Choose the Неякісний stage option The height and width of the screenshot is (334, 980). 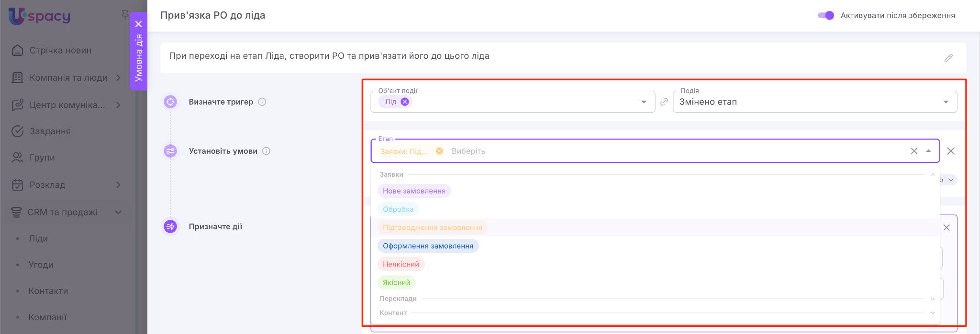(x=401, y=264)
